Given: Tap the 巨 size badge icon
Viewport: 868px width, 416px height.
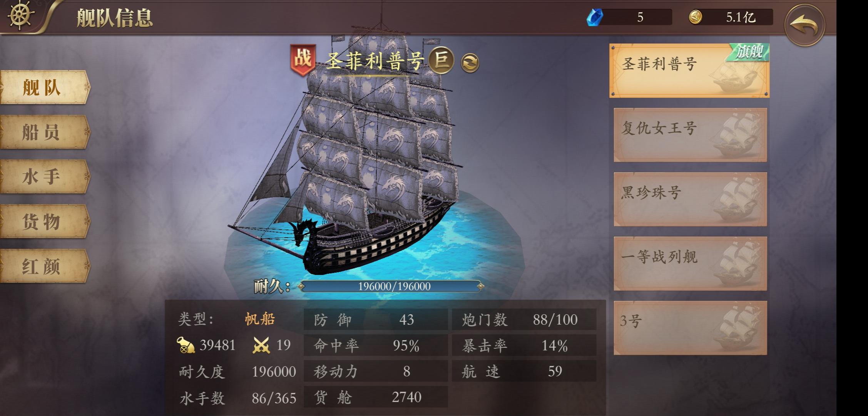Looking at the screenshot, I should coord(442,60).
